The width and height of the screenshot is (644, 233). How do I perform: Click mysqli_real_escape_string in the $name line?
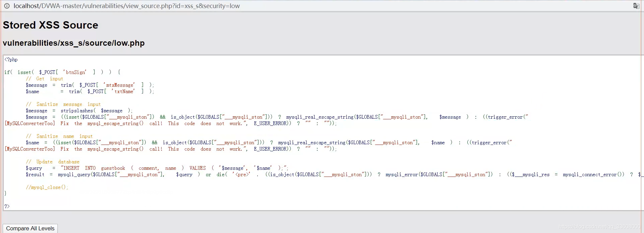click(312, 143)
